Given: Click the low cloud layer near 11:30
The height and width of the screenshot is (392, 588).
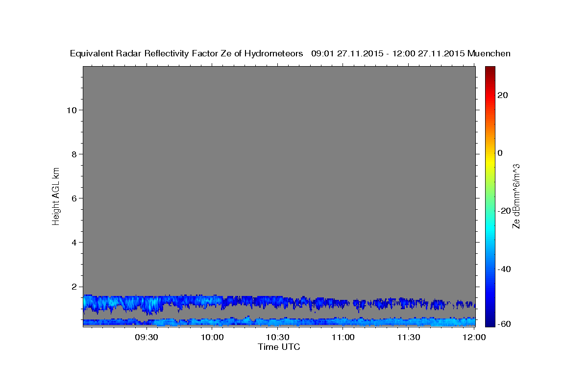Looking at the screenshot, I should click(x=409, y=322).
